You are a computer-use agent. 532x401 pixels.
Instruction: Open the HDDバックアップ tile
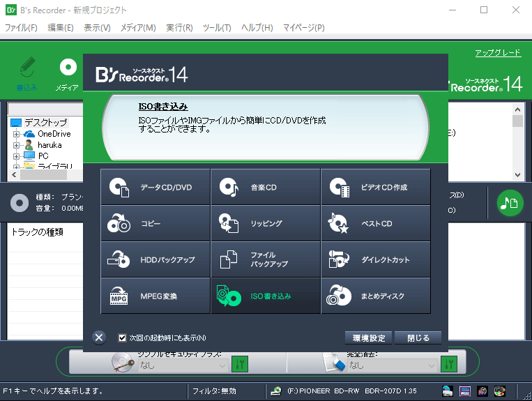pos(155,259)
